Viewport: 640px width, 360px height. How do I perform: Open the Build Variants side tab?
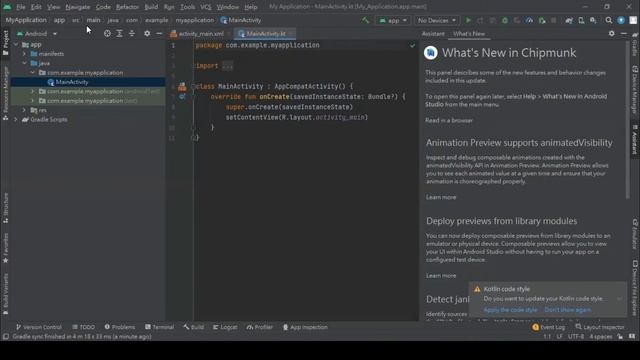[x=5, y=294]
